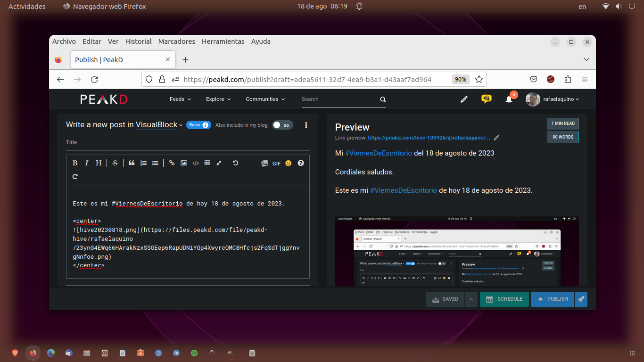
Task: Go to PeakD home via logo
Action: 104,99
